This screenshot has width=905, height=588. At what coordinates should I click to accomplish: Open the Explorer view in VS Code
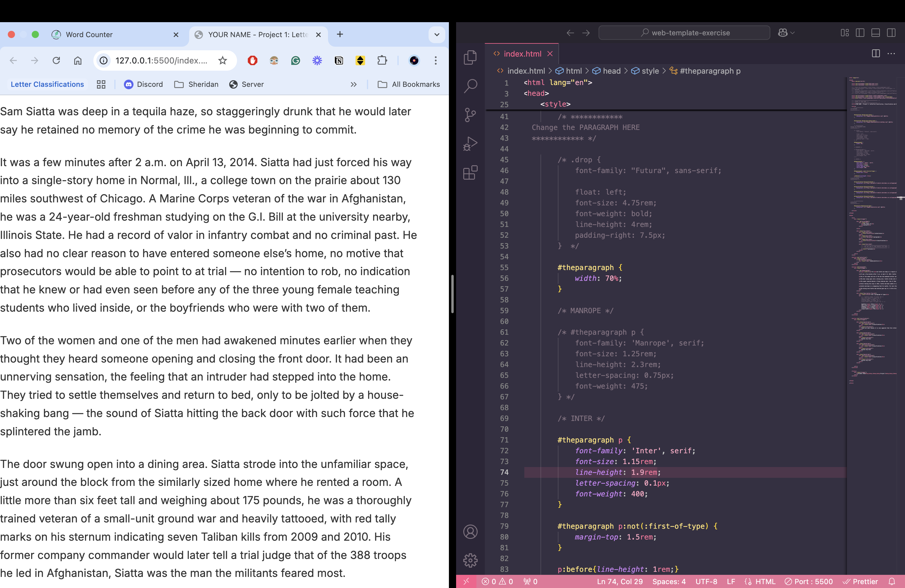470,57
